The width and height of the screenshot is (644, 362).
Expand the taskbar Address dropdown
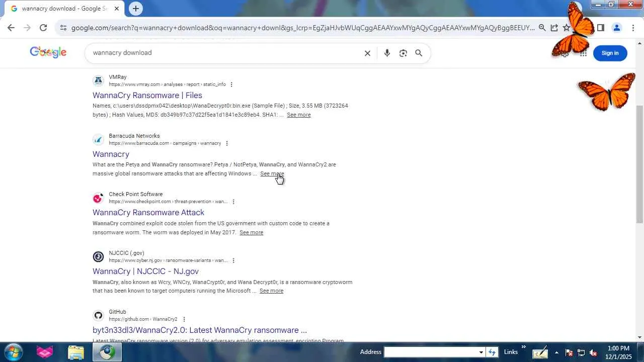481,352
